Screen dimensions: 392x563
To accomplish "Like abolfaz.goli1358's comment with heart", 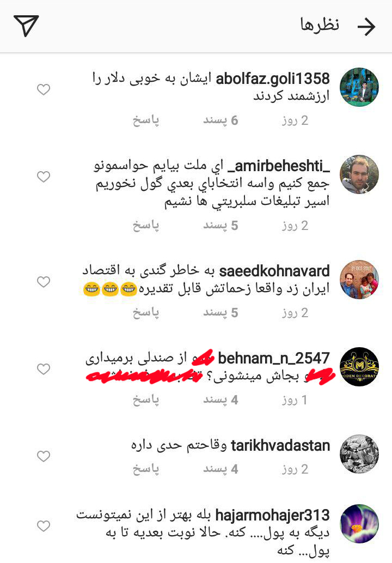I will [44, 89].
